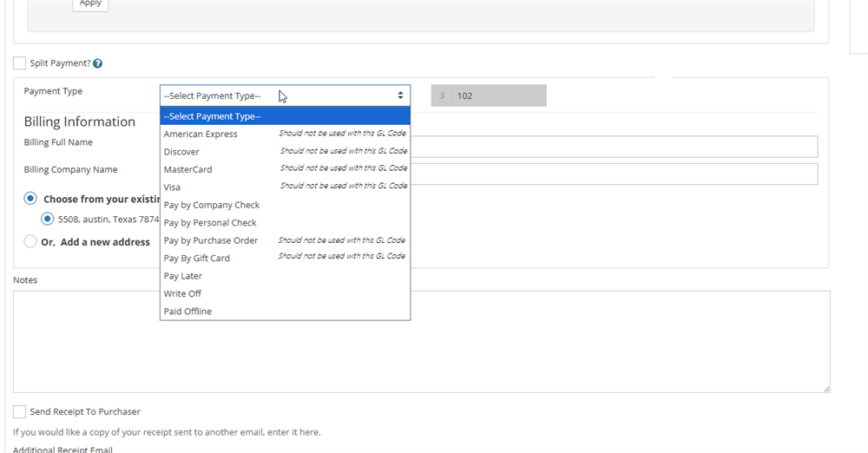Screen dimensions: 868x453
Task: Choose Pay by Personal Check
Action: [285, 223]
